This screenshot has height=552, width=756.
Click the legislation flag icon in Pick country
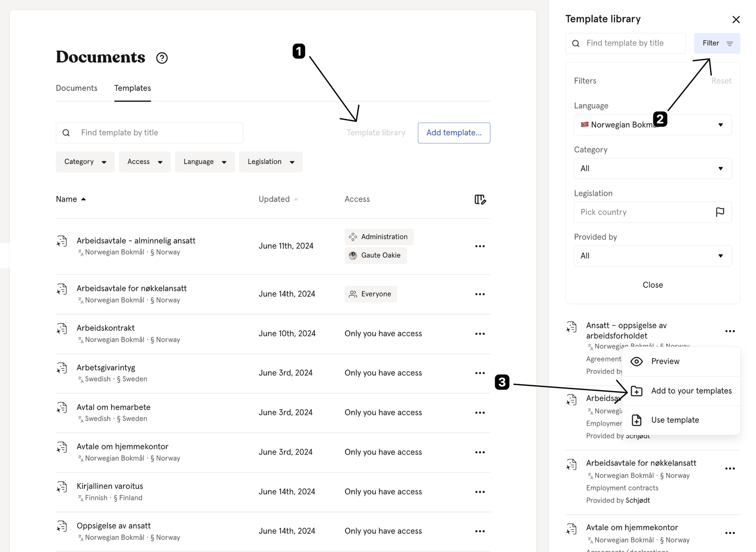pos(719,212)
